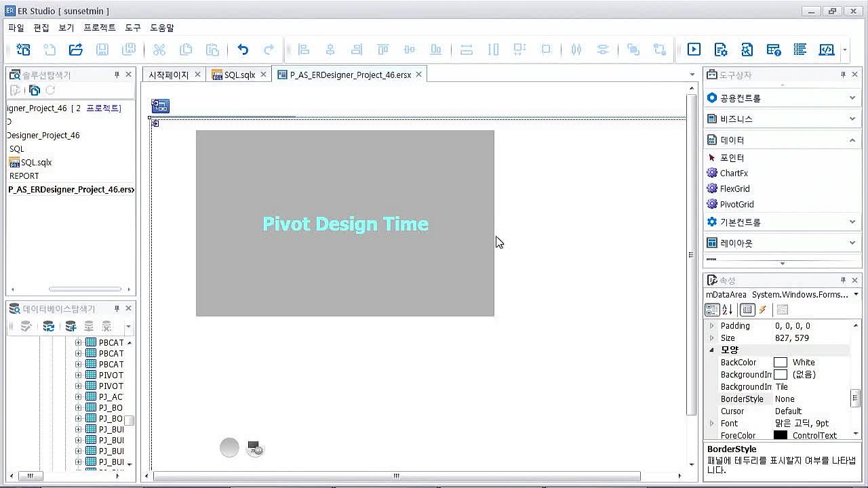The image size is (868, 488).
Task: Collapse the 모양 property category
Action: click(x=711, y=350)
